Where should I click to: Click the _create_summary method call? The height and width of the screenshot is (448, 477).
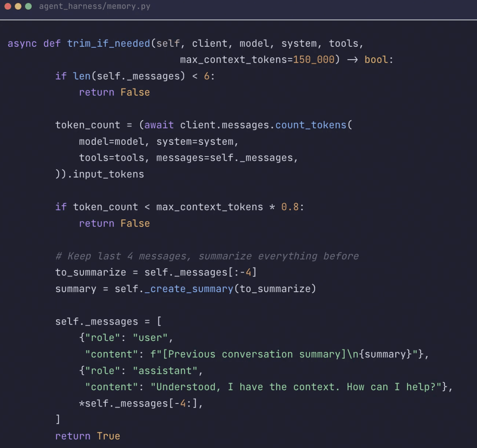(189, 289)
